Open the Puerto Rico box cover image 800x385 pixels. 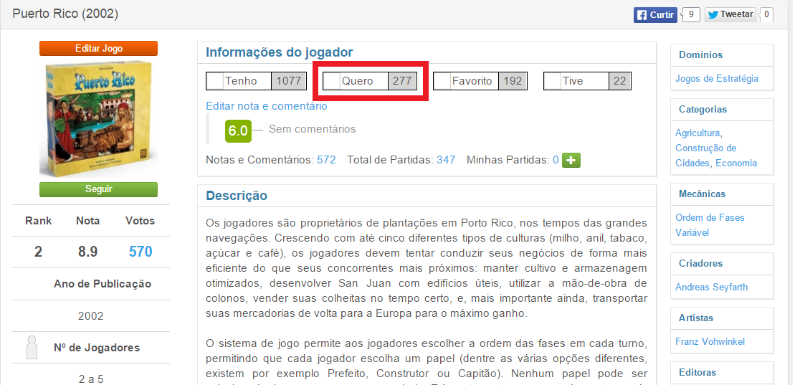tap(98, 119)
